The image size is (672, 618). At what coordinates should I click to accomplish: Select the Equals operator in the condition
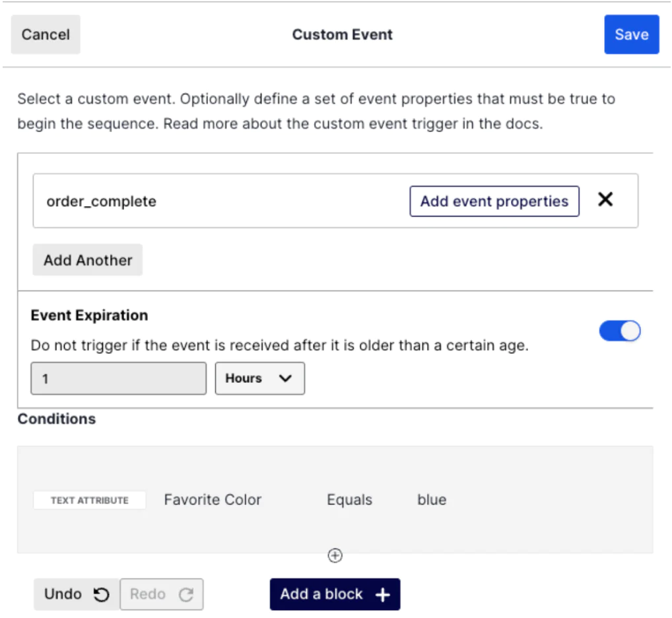click(349, 500)
